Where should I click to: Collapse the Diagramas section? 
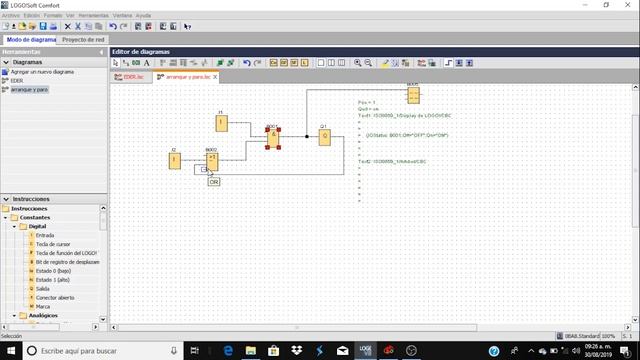point(6,62)
